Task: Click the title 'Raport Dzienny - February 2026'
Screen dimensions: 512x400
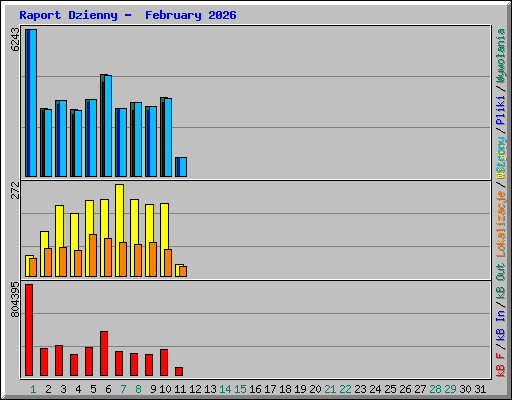Action: [x=128, y=15]
